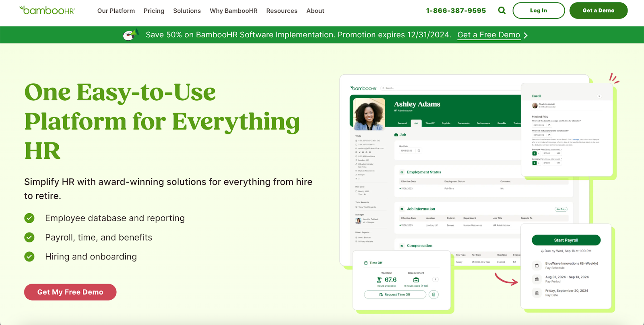The height and width of the screenshot is (325, 644).
Task: Open the Documents tab in mockup
Action: coord(463,123)
